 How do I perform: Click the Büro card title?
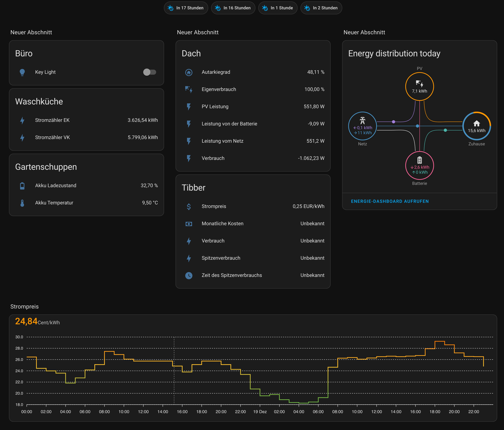(x=24, y=53)
